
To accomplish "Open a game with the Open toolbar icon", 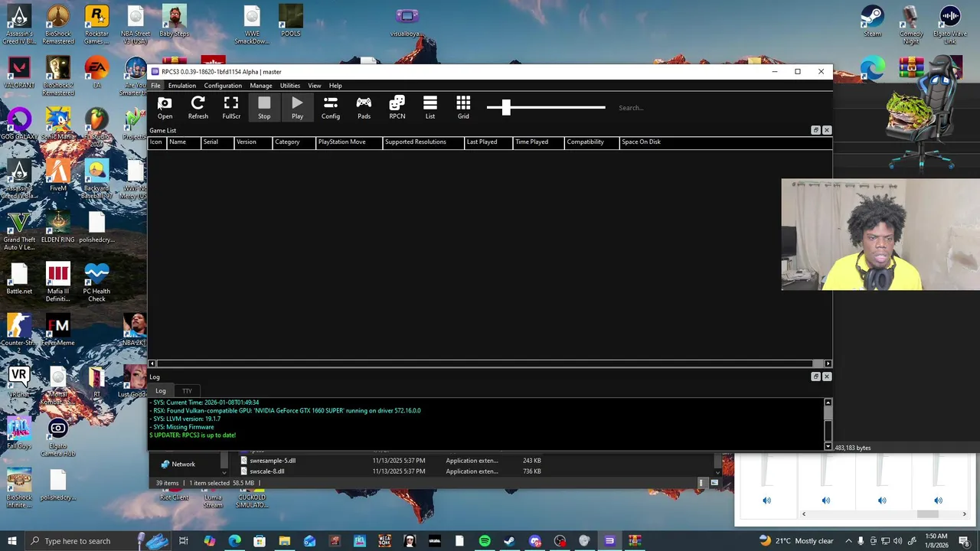I will click(x=165, y=108).
